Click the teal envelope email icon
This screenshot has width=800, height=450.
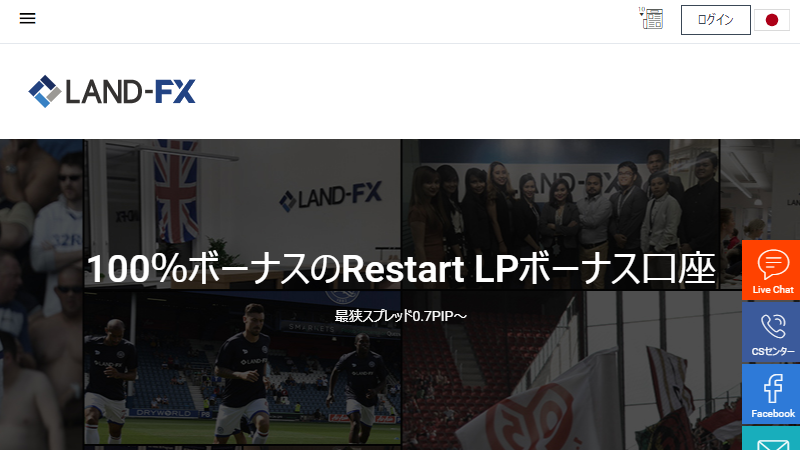tap(772, 444)
